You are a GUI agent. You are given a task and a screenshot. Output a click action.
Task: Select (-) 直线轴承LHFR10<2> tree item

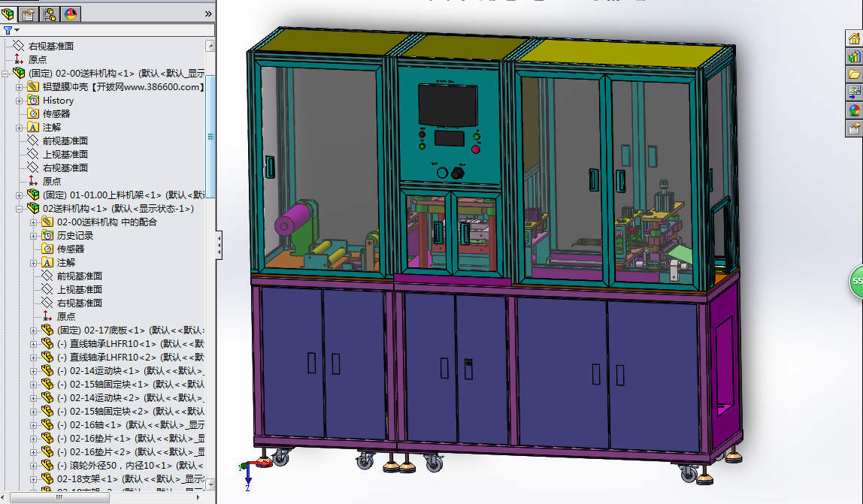click(x=131, y=358)
